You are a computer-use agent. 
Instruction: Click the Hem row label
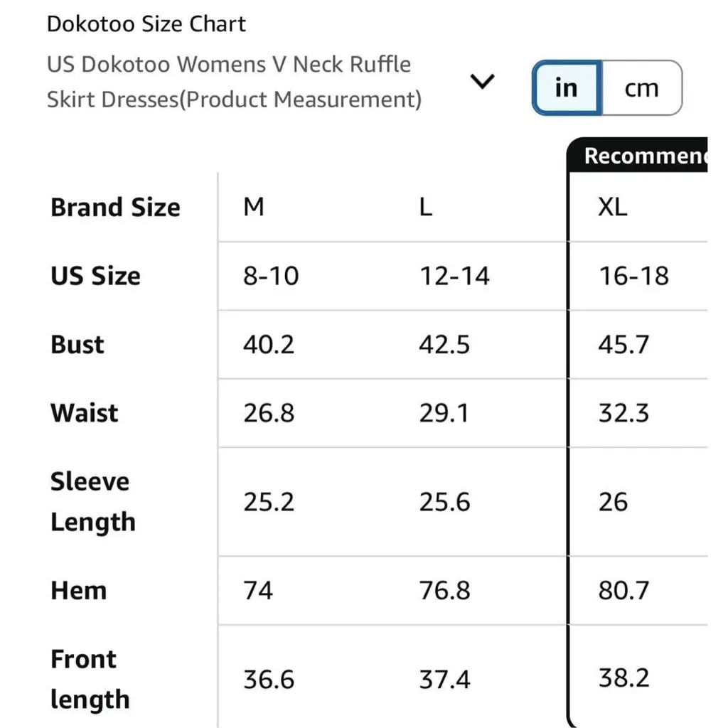click(x=78, y=590)
